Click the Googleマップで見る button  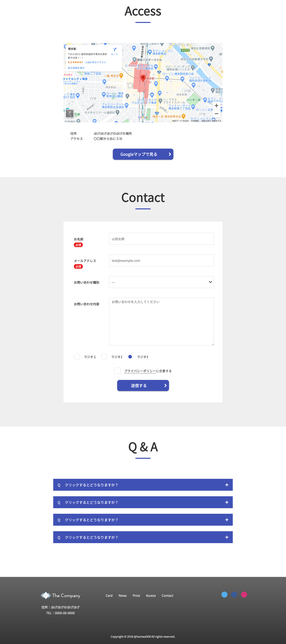[143, 154]
